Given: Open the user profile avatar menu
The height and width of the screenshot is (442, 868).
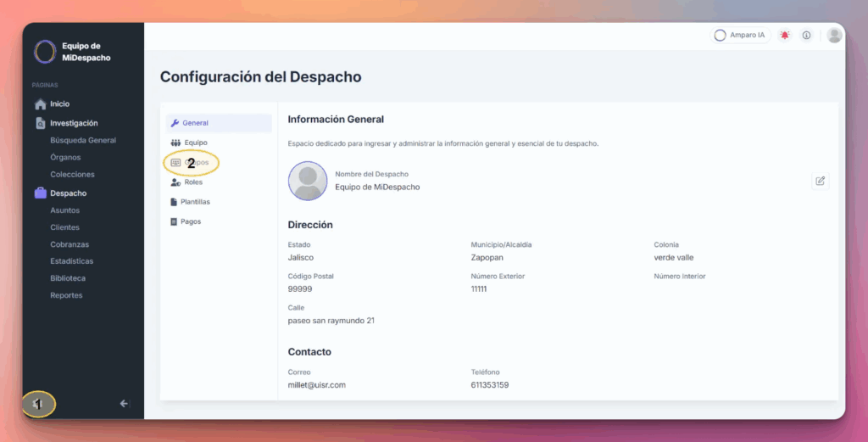Looking at the screenshot, I should 834,36.
